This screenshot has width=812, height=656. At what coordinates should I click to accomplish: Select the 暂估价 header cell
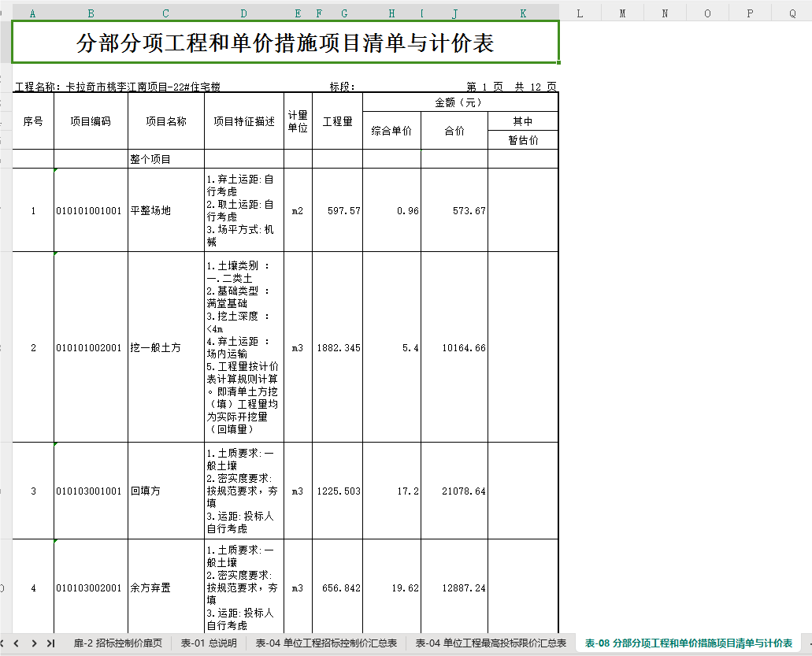click(523, 140)
